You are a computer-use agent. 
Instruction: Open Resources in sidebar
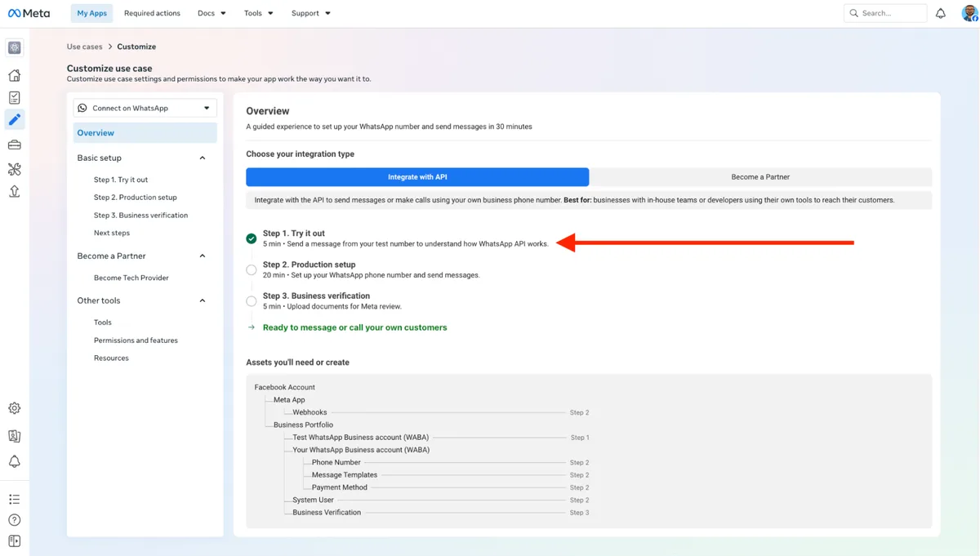[111, 358]
